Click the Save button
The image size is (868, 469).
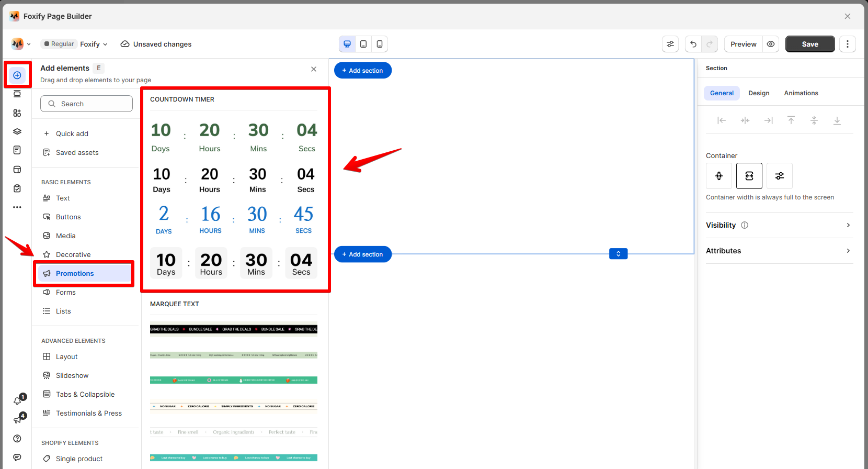810,44
